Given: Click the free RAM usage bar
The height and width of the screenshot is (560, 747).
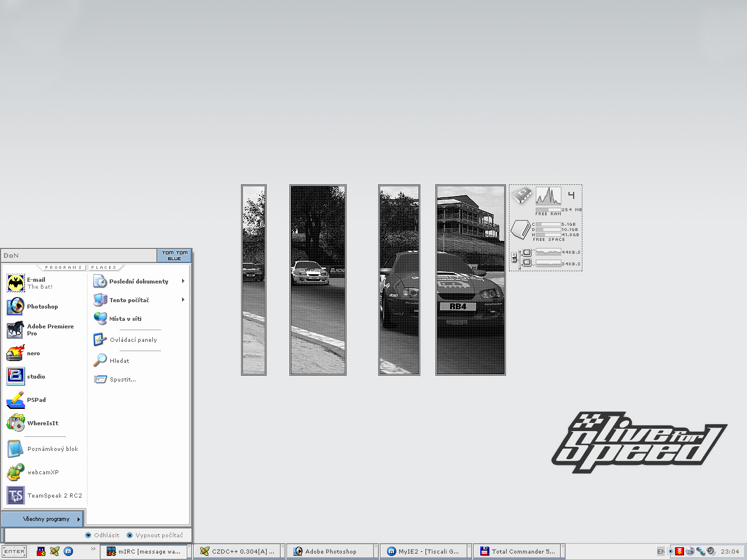Looking at the screenshot, I should click(x=548, y=209).
